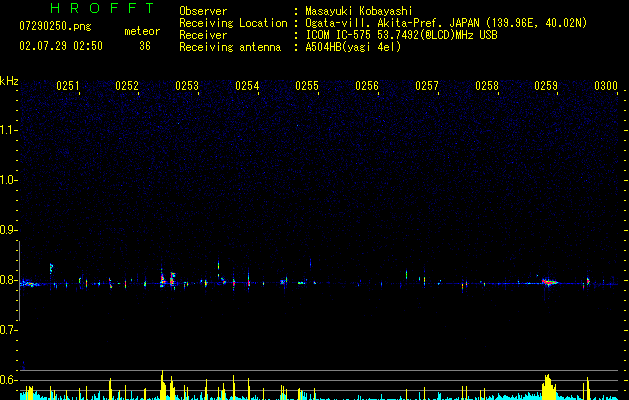
Task: Click the 0259 time marker
Action: tap(546, 86)
